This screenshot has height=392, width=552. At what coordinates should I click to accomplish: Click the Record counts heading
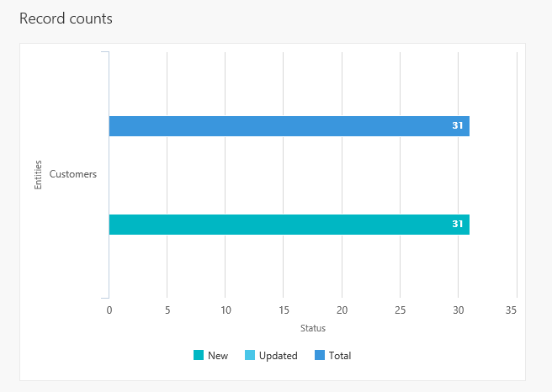tap(66, 19)
